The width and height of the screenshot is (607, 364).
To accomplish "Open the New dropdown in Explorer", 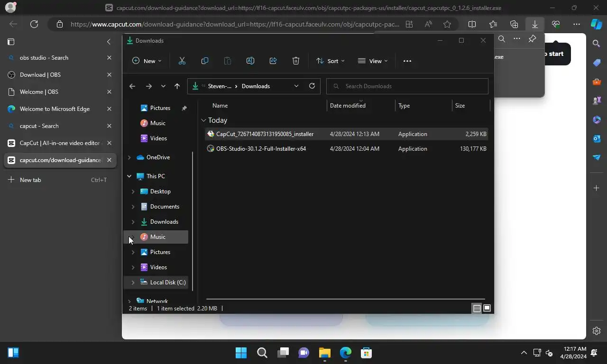I will point(147,61).
